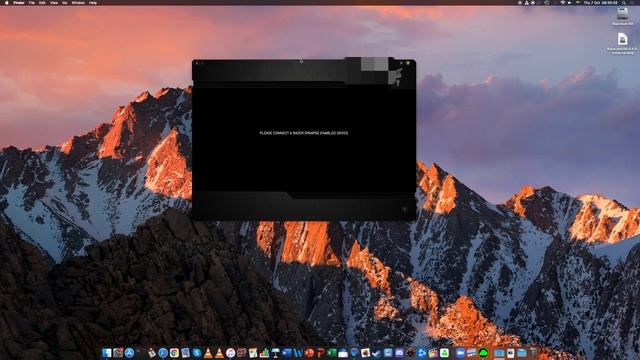Open the View menu
The height and width of the screenshot is (360, 640).
point(54,2)
